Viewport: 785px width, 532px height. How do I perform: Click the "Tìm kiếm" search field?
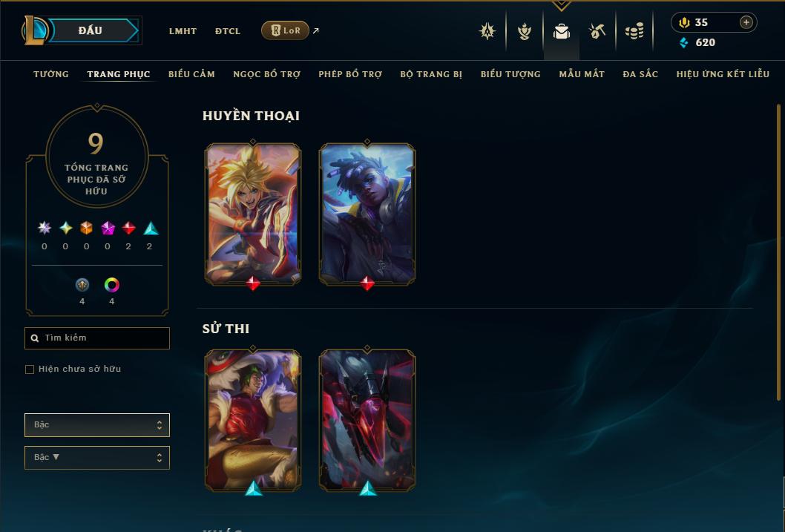pos(97,338)
